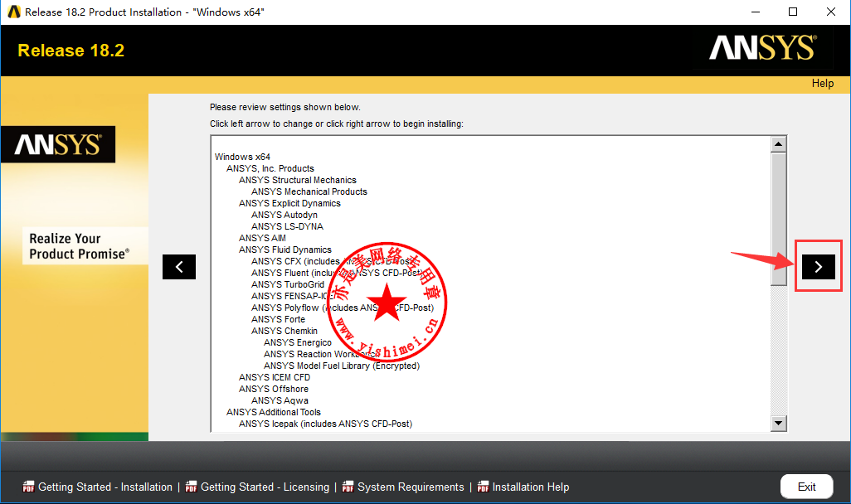Click the Exit button
Screen dimensions: 851x504
(x=806, y=487)
